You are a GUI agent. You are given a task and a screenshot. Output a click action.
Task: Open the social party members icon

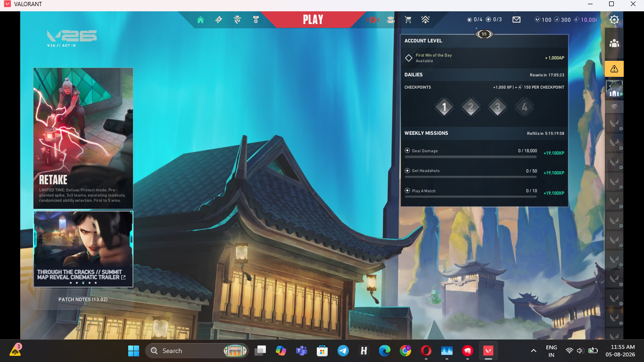(x=614, y=43)
